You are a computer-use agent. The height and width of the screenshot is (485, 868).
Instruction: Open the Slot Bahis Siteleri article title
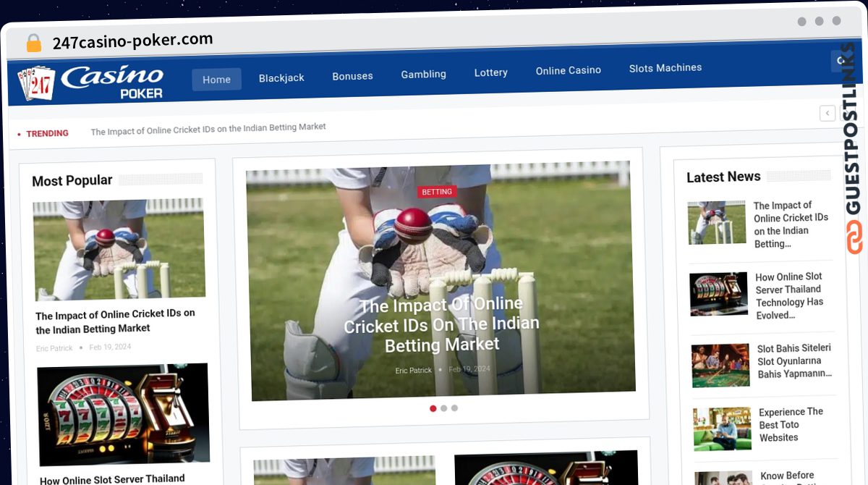[795, 361]
